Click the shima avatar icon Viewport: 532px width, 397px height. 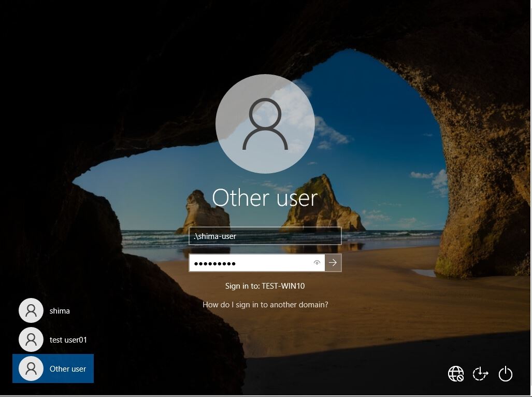[x=31, y=310]
